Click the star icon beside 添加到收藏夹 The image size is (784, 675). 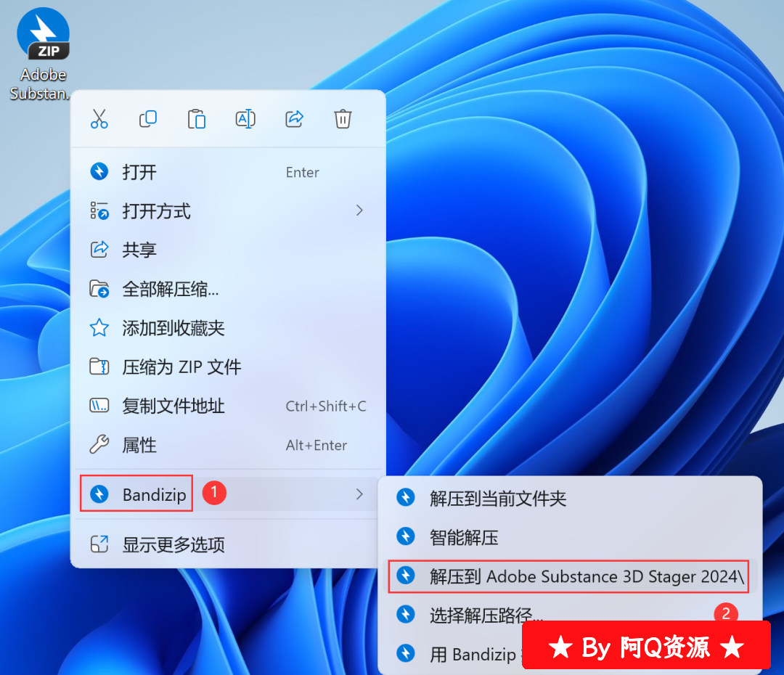(x=99, y=328)
